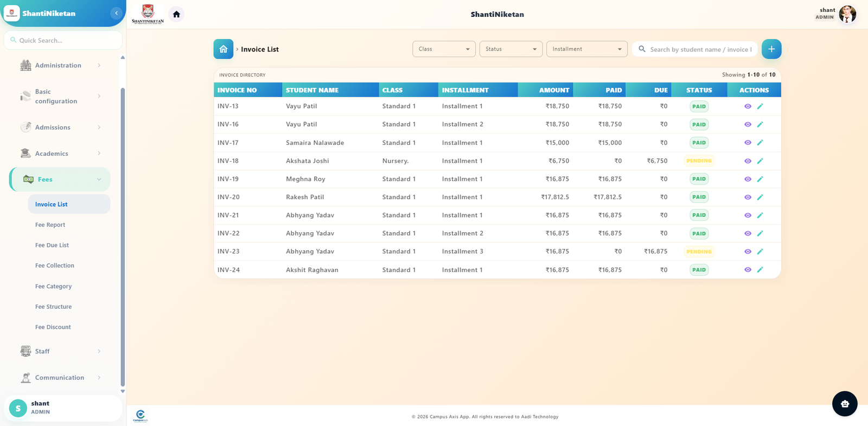The image size is (868, 426).
Task: View invoice INV-21 with eye icon
Action: click(748, 215)
